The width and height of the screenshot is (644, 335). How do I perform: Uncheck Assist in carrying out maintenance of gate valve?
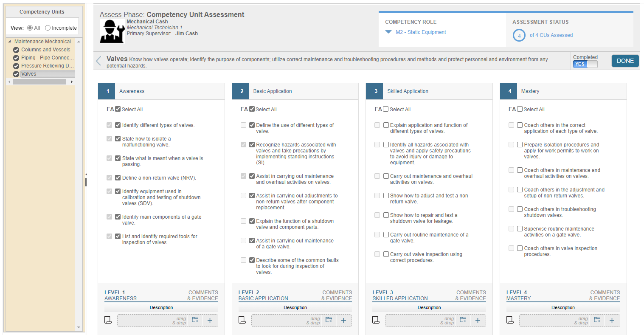click(252, 241)
